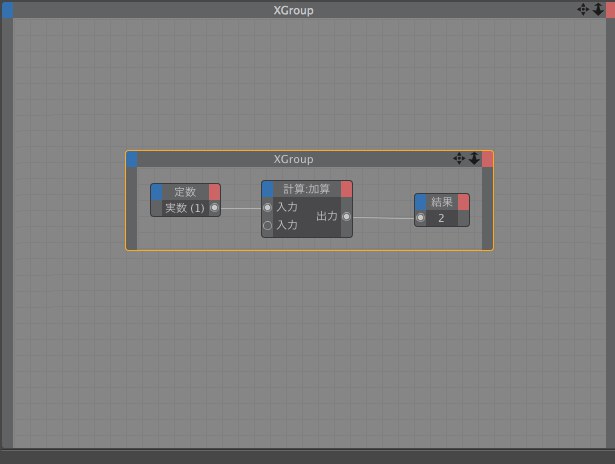The height and width of the screenshot is (464, 615).
Task: Select the 出力 port label
Action: [327, 216]
